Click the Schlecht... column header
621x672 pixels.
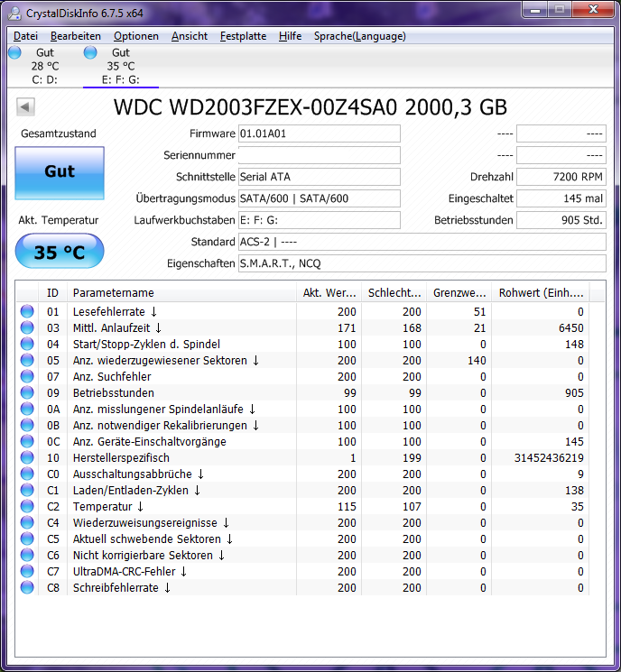pyautogui.click(x=394, y=293)
